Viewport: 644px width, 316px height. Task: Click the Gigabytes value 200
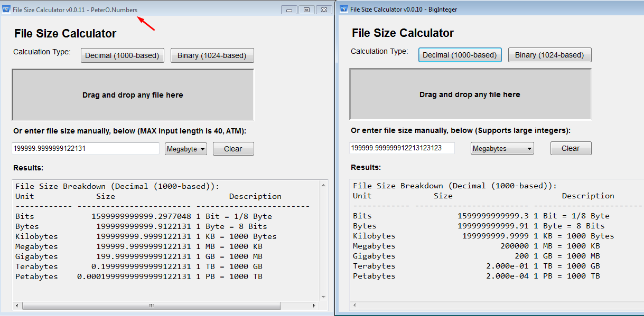point(521,256)
